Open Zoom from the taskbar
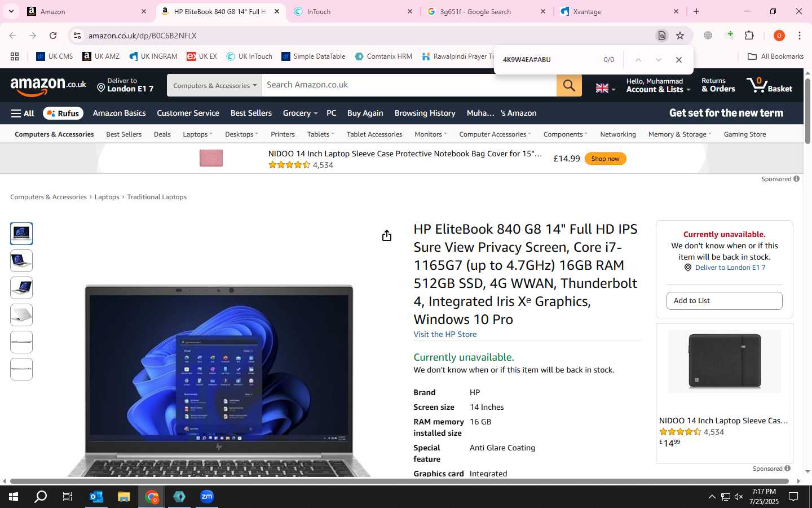This screenshot has height=508, width=812. click(207, 497)
